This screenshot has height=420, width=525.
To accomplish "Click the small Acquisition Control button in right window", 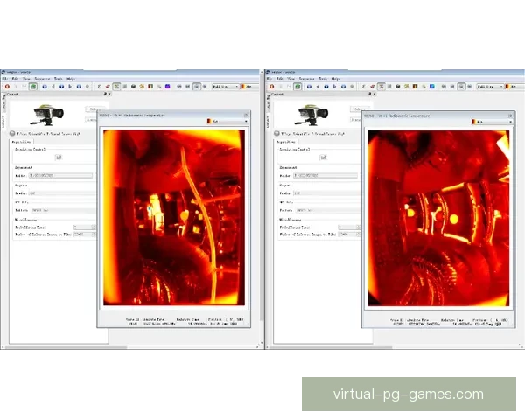I will pos(323,157).
